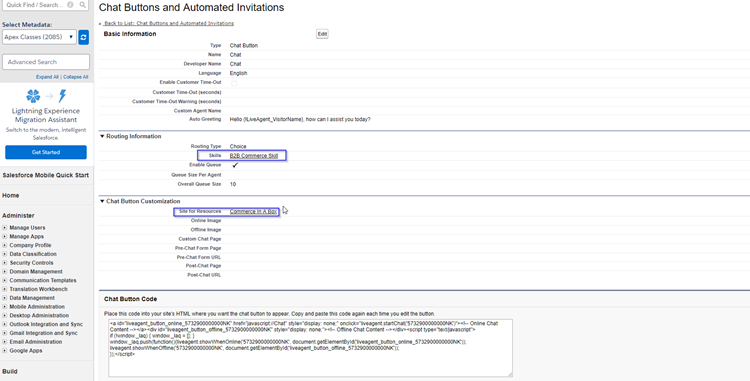This screenshot has height=381, width=750.
Task: Click the Language value English
Action: (238, 73)
